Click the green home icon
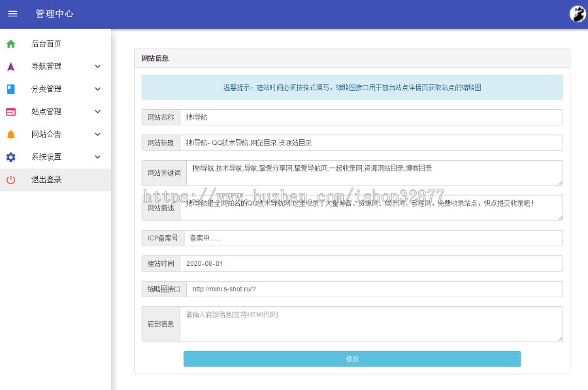Viewport: 588px width, 390px height. 11,44
